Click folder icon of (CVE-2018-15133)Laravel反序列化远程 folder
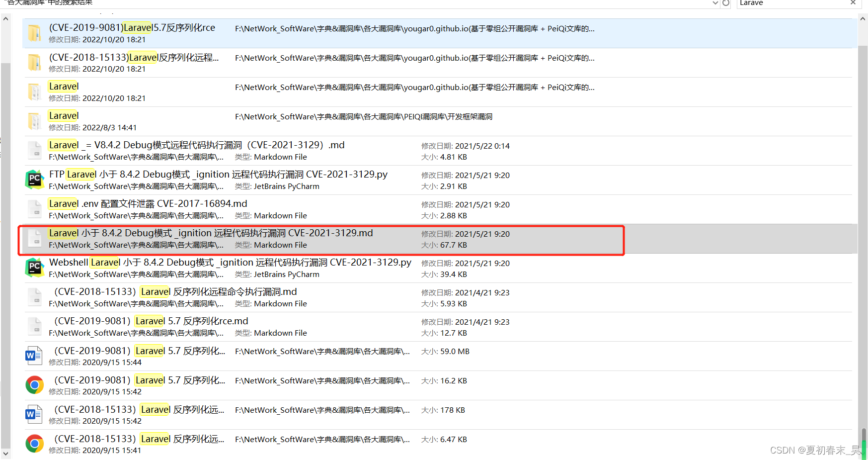868x460 pixels. point(34,63)
